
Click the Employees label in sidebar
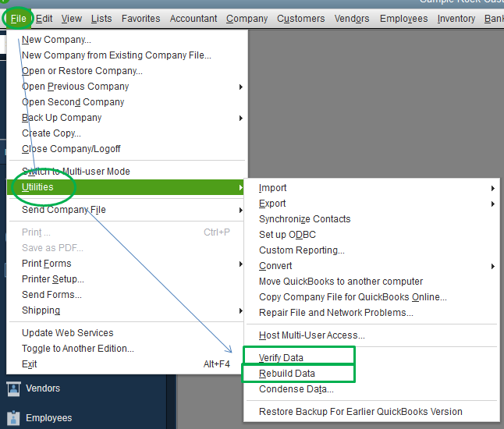click(49, 418)
